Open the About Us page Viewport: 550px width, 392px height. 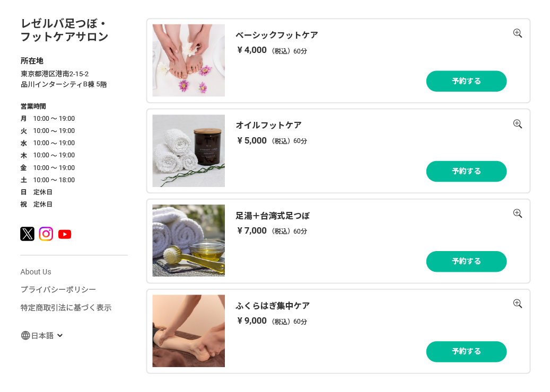point(36,272)
